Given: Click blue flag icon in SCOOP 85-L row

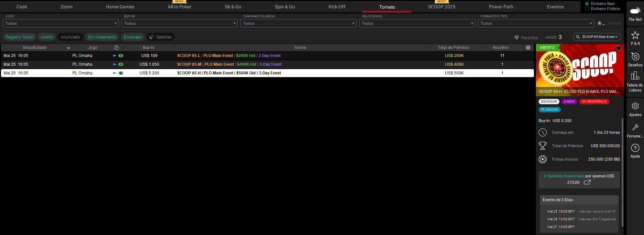Looking at the screenshot, I should [x=115, y=56].
